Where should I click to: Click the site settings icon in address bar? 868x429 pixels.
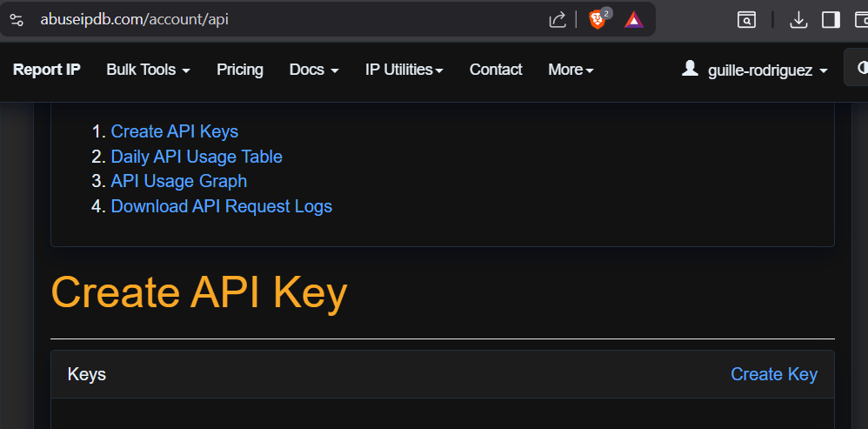click(17, 18)
